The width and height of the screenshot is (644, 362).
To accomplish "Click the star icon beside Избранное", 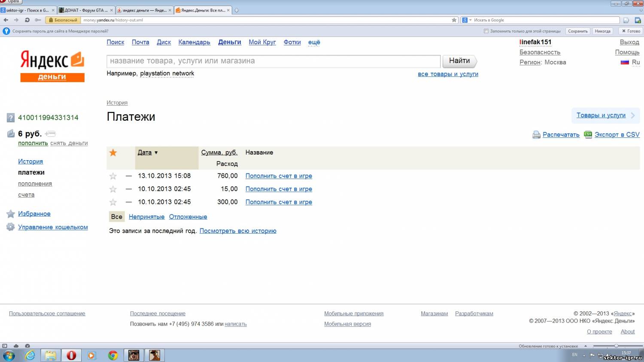I will (x=11, y=214).
